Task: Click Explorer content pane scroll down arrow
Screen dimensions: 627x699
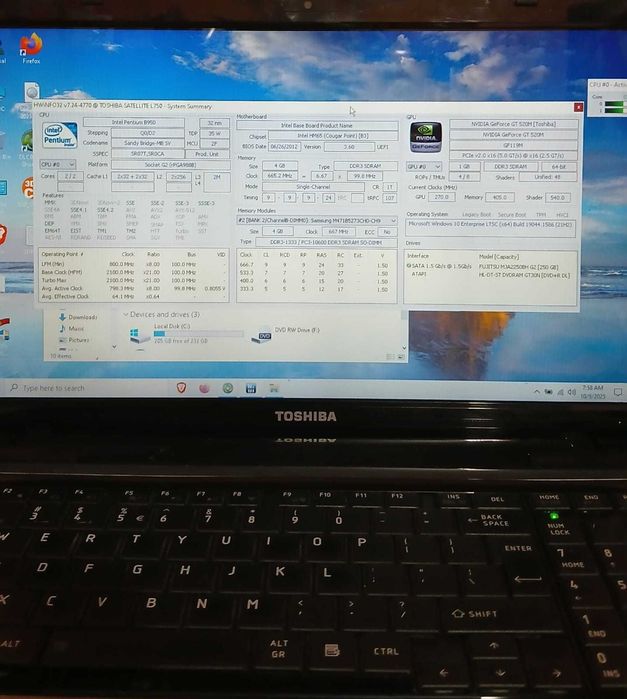Action: point(404,348)
